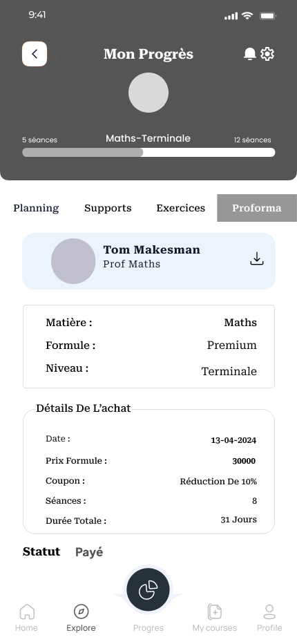This screenshot has width=297, height=644.
Task: Go to My courses icon
Action: [214, 612]
